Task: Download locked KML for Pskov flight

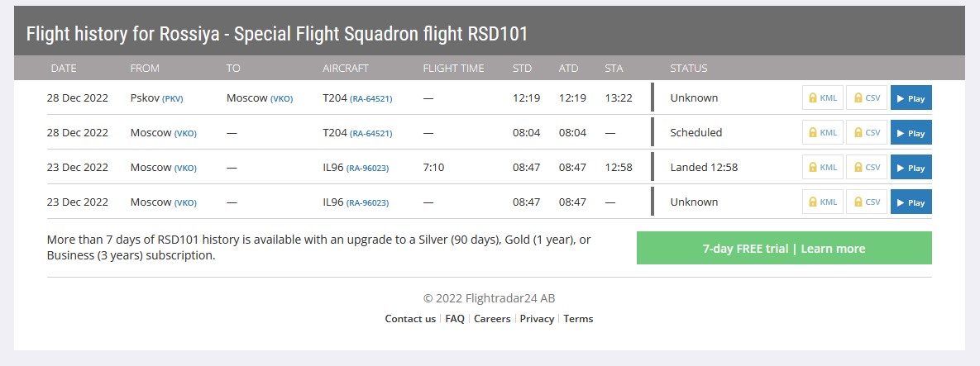Action: click(823, 98)
